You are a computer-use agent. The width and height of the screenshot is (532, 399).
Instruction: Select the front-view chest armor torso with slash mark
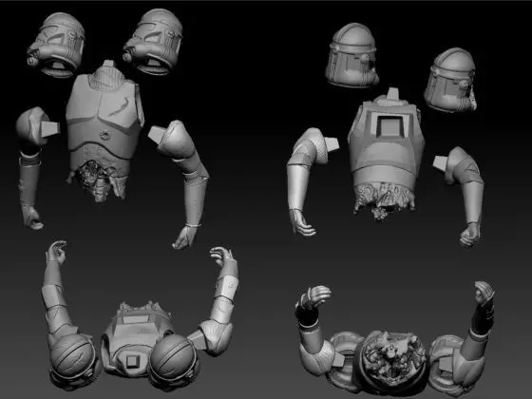104,131
